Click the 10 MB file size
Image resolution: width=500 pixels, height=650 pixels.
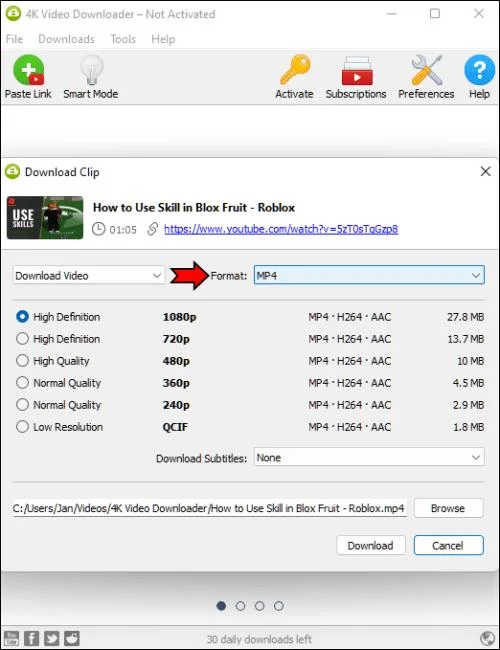pos(471,361)
